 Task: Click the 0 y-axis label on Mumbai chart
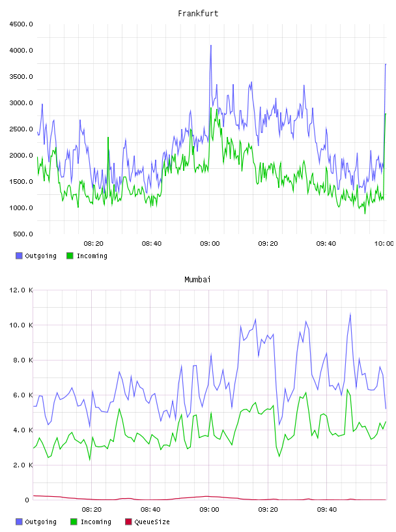click(x=27, y=500)
